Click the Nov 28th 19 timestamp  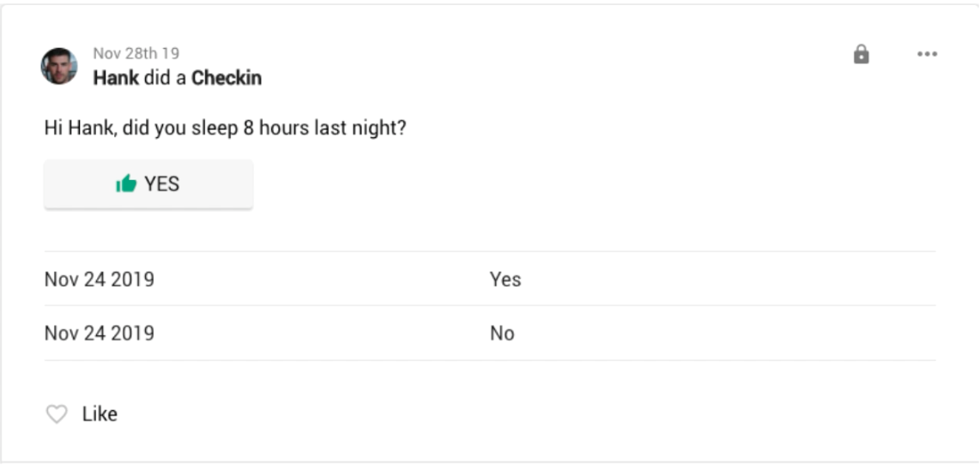pos(136,54)
